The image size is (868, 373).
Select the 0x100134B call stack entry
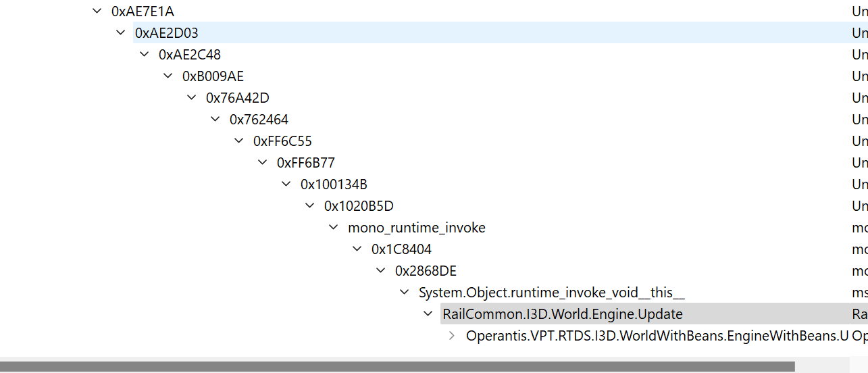334,184
